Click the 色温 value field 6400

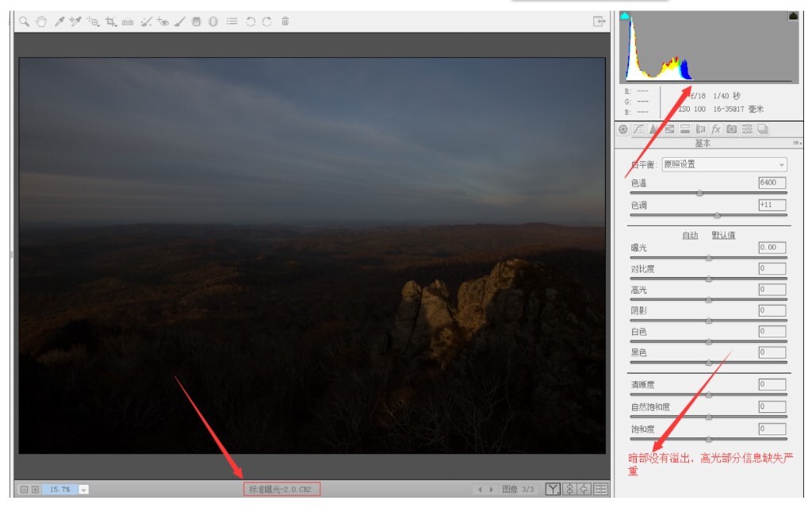point(772,183)
